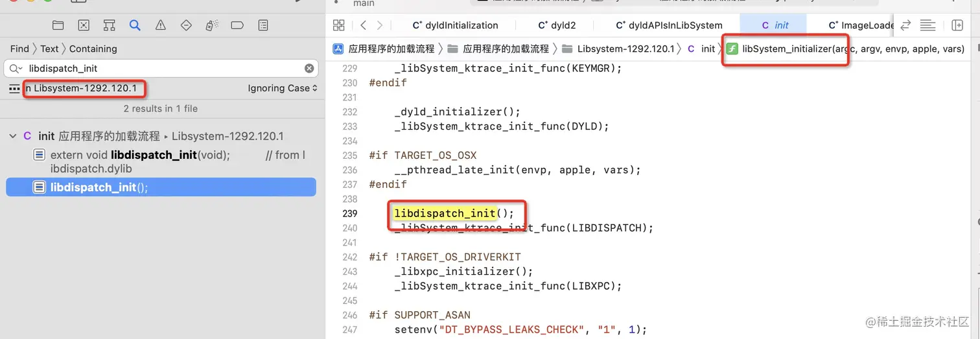Click the _libxpc_initializer(); line
Image resolution: width=980 pixels, height=339 pixels.
pyautogui.click(x=463, y=272)
